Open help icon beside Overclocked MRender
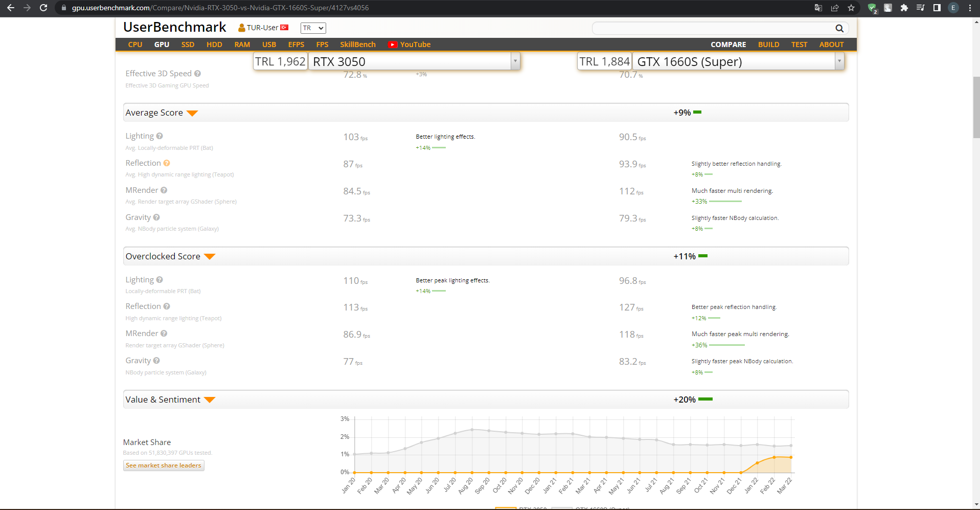The image size is (980, 510). 164,334
